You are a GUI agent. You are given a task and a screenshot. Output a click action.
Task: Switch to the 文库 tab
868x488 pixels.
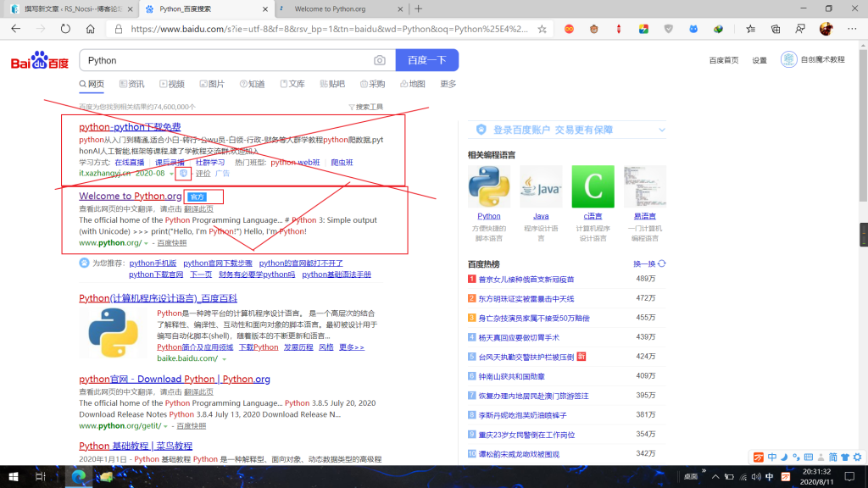292,84
